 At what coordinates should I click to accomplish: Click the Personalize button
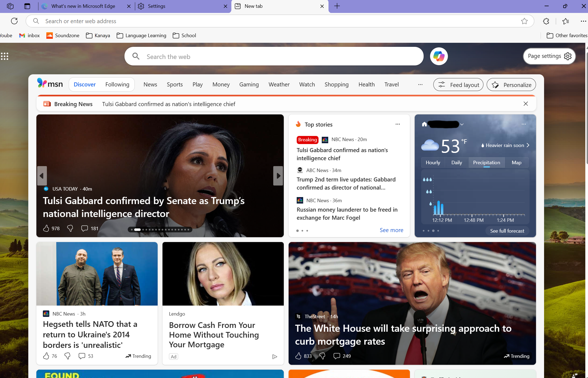click(511, 85)
